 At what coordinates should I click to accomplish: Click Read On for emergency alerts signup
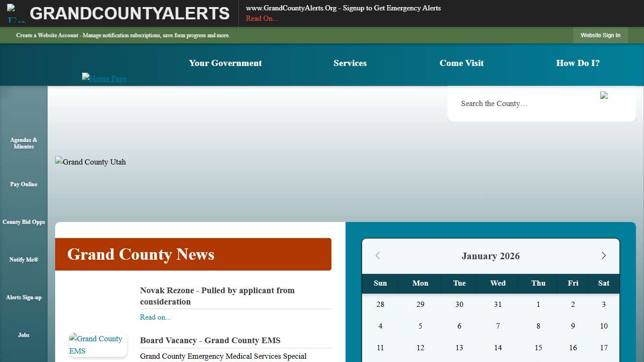point(261,18)
